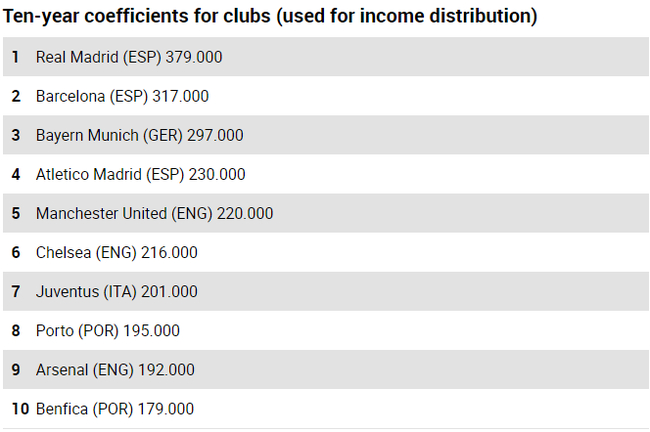Select the Arsenal (ENG) 192.000 row text
Image resolution: width=650 pixels, height=432 pixels.
115,370
